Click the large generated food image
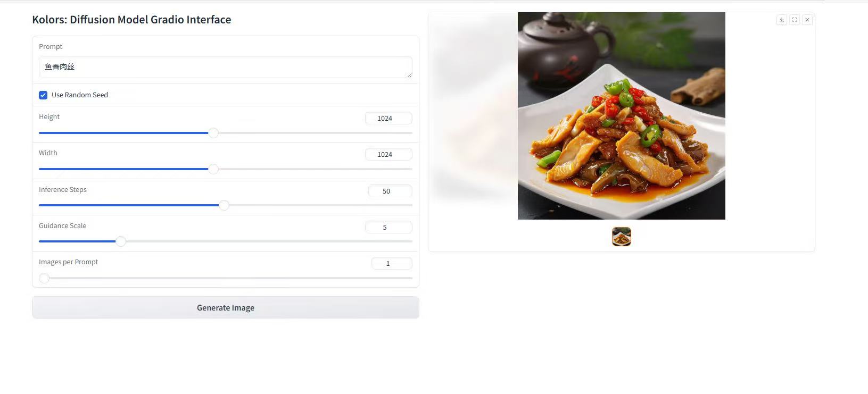This screenshot has height=394, width=868. pyautogui.click(x=622, y=116)
